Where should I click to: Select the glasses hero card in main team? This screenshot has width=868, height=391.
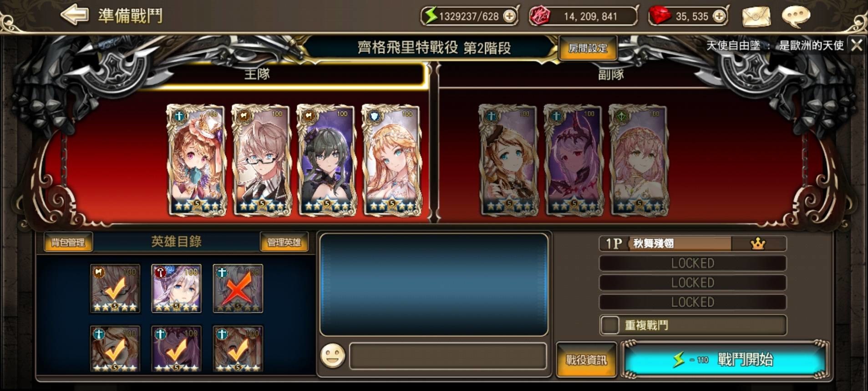(x=261, y=159)
